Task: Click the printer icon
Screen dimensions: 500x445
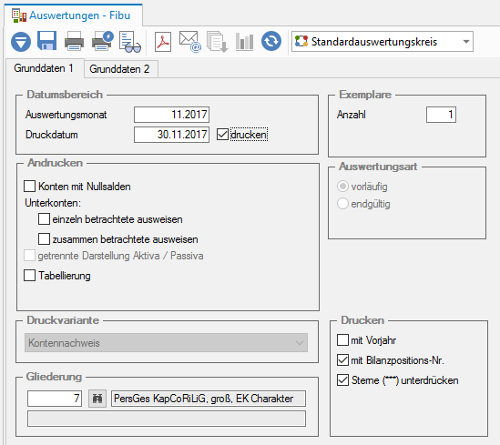Action: click(74, 41)
